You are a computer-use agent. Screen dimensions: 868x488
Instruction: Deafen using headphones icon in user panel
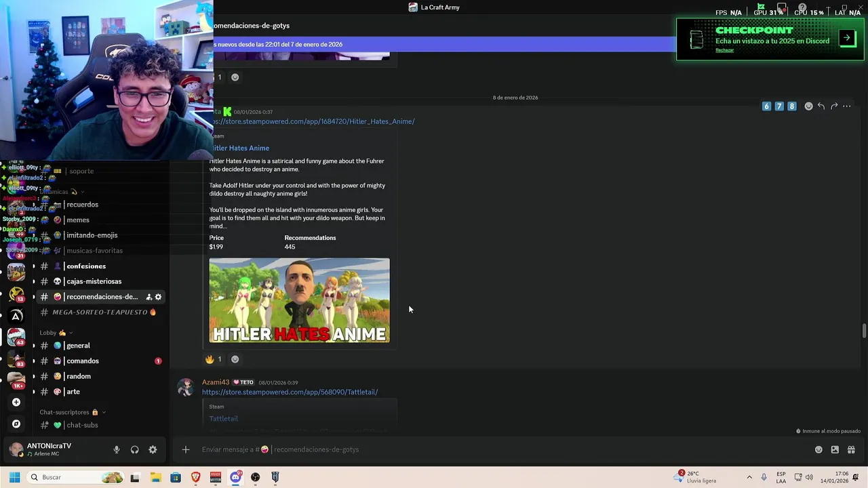pos(134,449)
